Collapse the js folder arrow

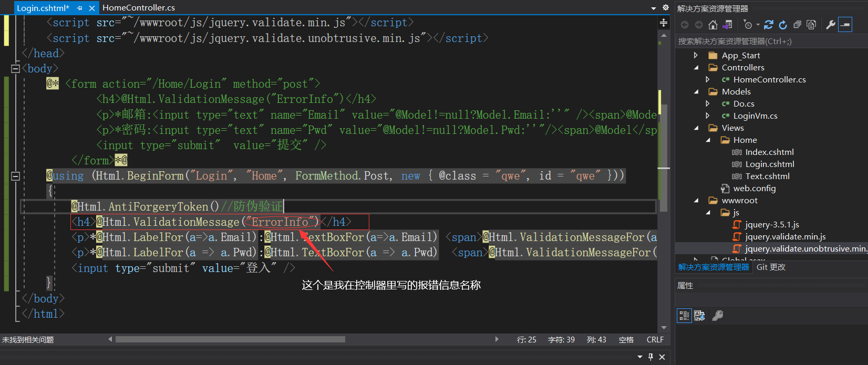[x=708, y=212]
